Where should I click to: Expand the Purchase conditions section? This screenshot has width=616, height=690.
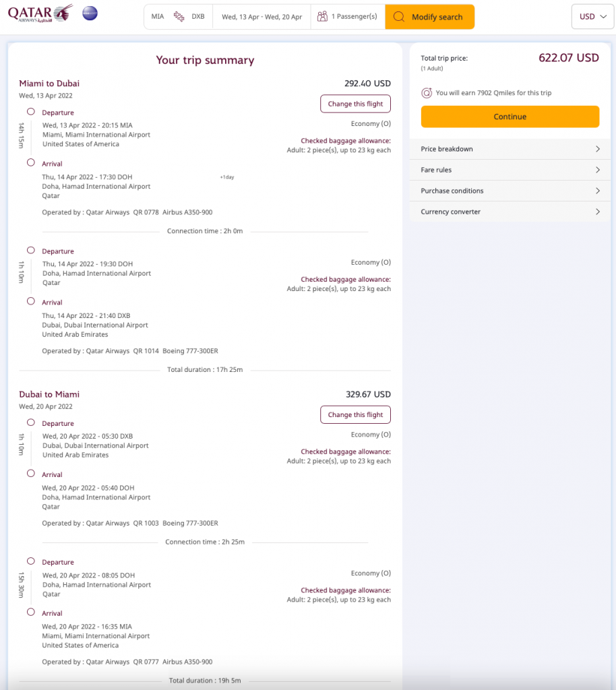pyautogui.click(x=510, y=191)
